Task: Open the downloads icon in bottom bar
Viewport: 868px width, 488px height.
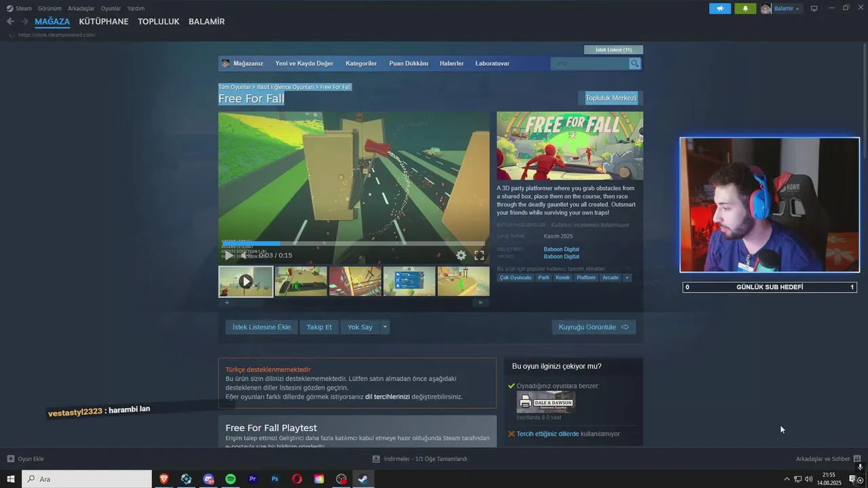Action: coord(376,459)
